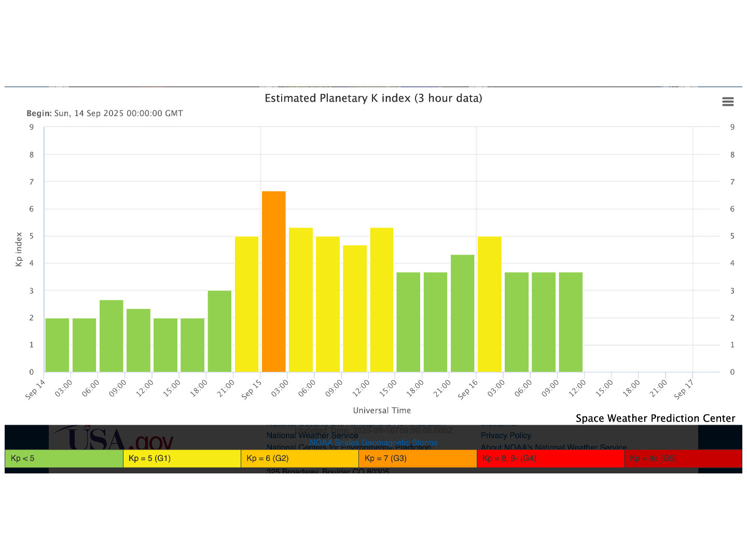
Task: Follow the NOAA Scales Geomagnetic Storms link
Action: [374, 443]
